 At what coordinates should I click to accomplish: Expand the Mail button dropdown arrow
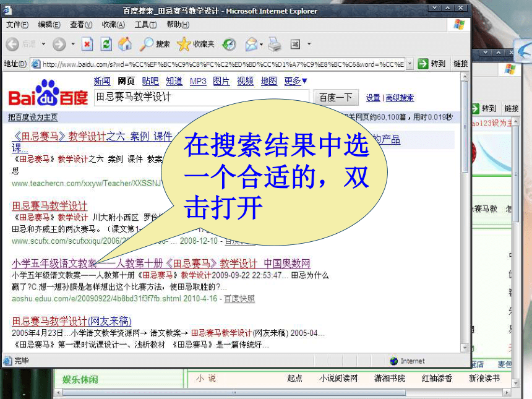[261, 44]
